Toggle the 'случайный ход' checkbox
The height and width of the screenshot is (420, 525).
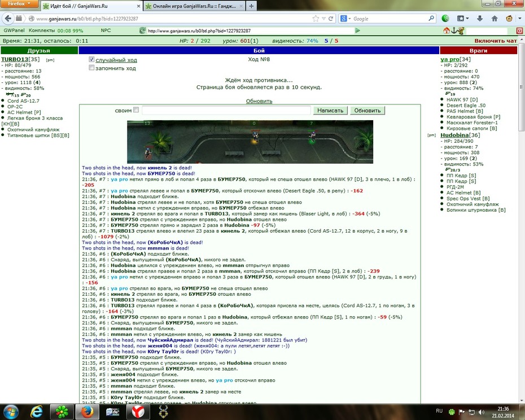click(x=91, y=59)
